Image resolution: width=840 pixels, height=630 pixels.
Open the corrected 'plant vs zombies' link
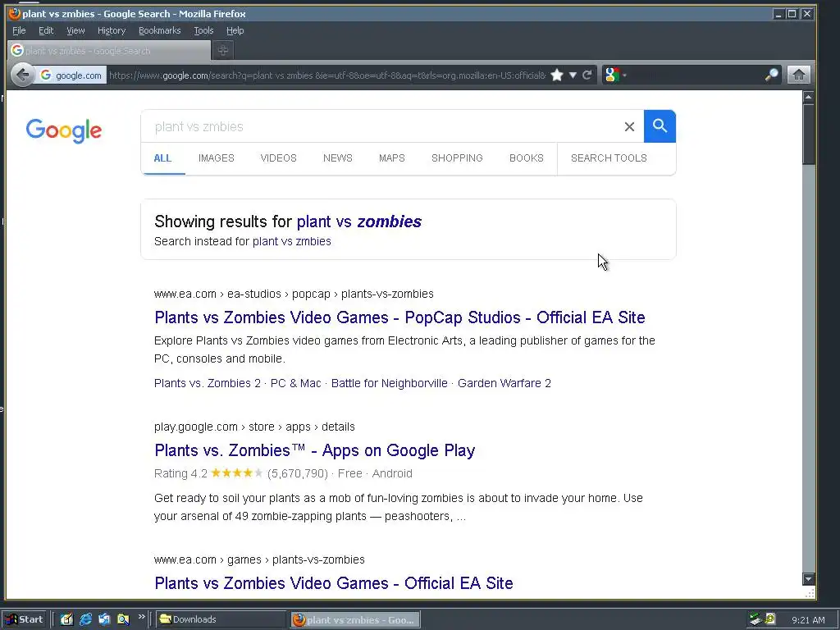pyautogui.click(x=359, y=221)
